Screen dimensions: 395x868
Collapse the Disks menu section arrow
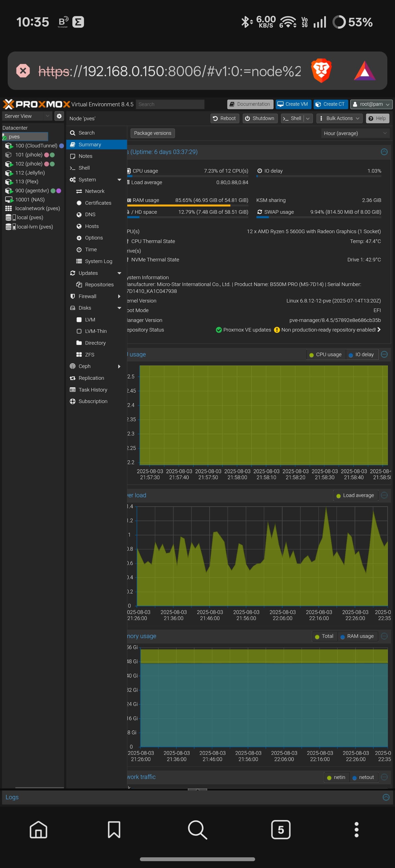click(119, 308)
